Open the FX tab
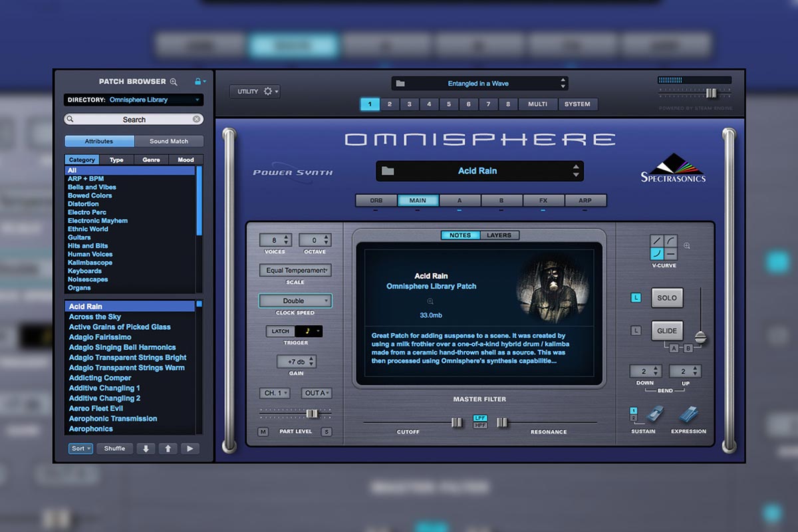Viewport: 798px width, 532px height. pos(543,200)
